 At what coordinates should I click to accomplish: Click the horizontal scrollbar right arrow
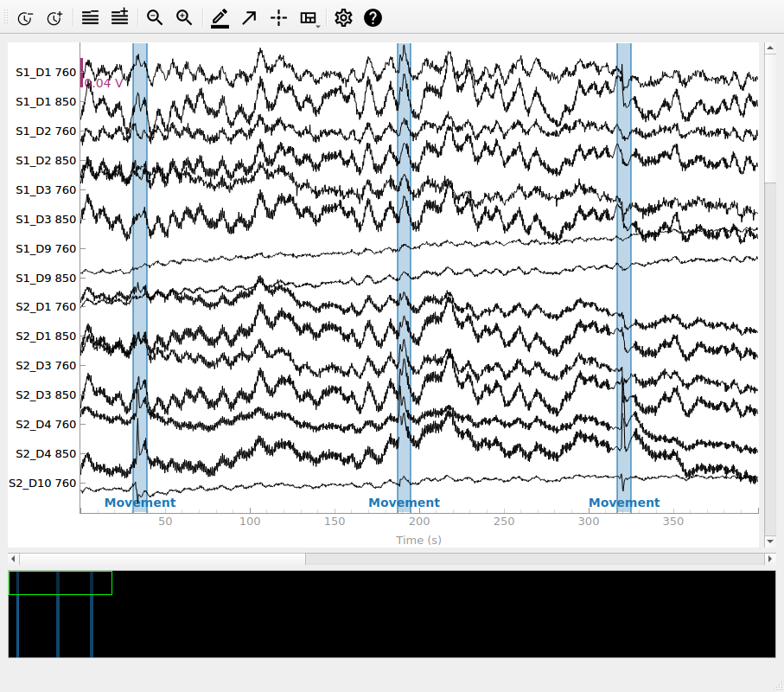[x=770, y=560]
